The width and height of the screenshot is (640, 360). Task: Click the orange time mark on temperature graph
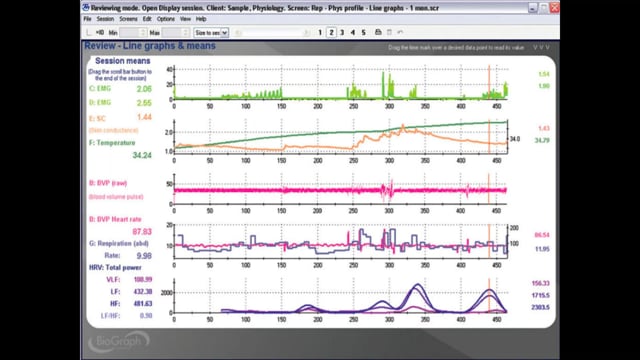pyautogui.click(x=489, y=137)
